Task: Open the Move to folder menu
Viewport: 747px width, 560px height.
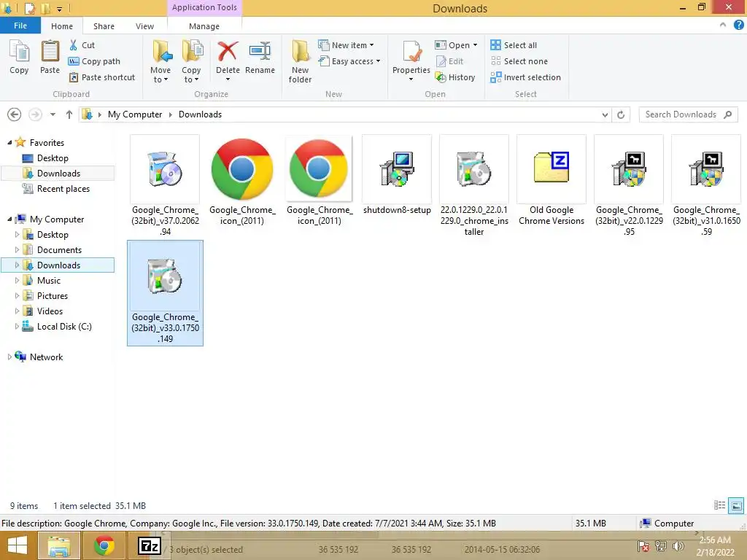Action: (160, 62)
